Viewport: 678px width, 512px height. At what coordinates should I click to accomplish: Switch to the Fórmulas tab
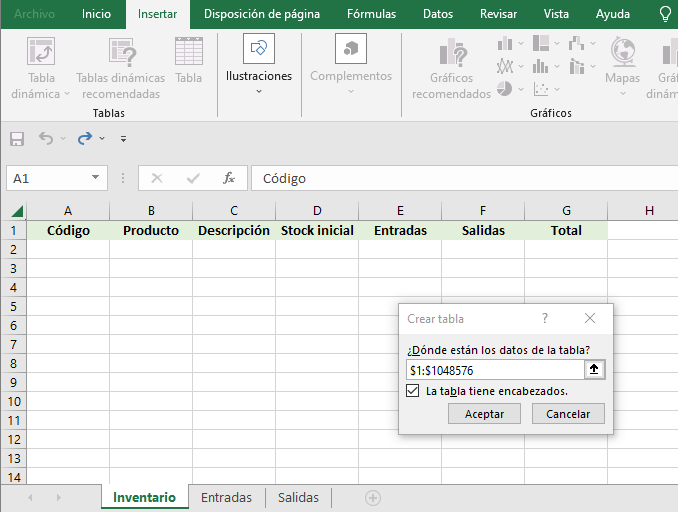coord(371,14)
